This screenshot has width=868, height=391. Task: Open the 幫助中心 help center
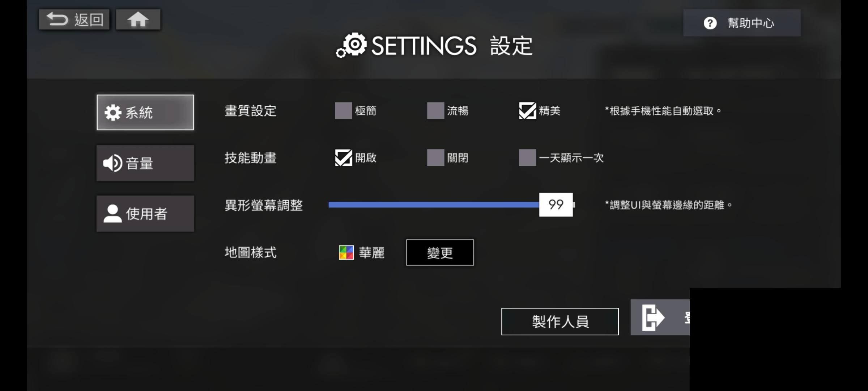point(741,23)
